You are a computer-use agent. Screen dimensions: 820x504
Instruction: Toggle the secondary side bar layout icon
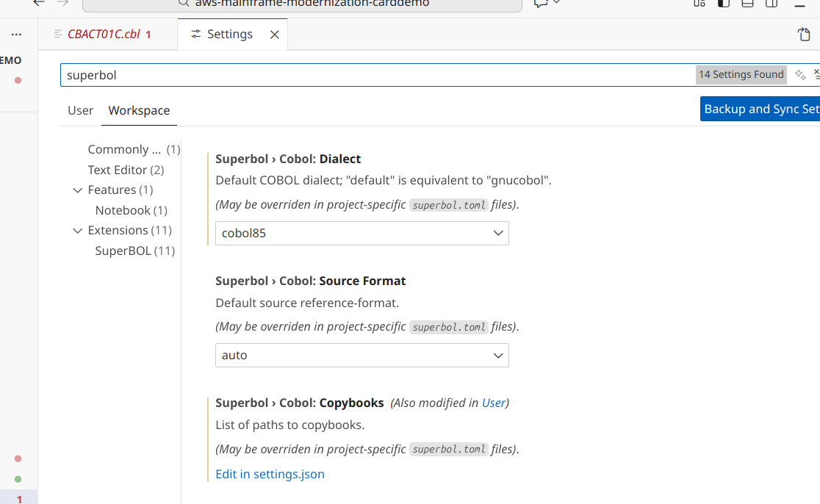[772, 3]
